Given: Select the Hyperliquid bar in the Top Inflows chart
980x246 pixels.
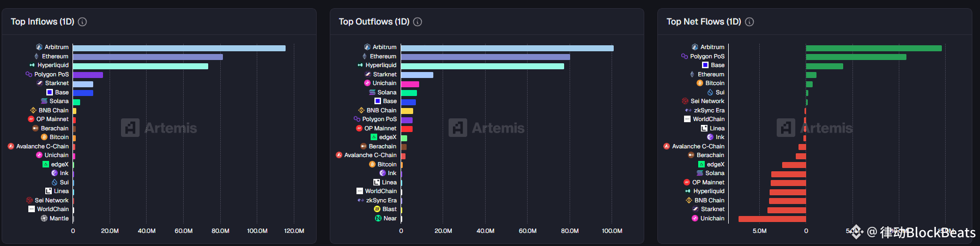Looking at the screenshot, I should 140,66.
